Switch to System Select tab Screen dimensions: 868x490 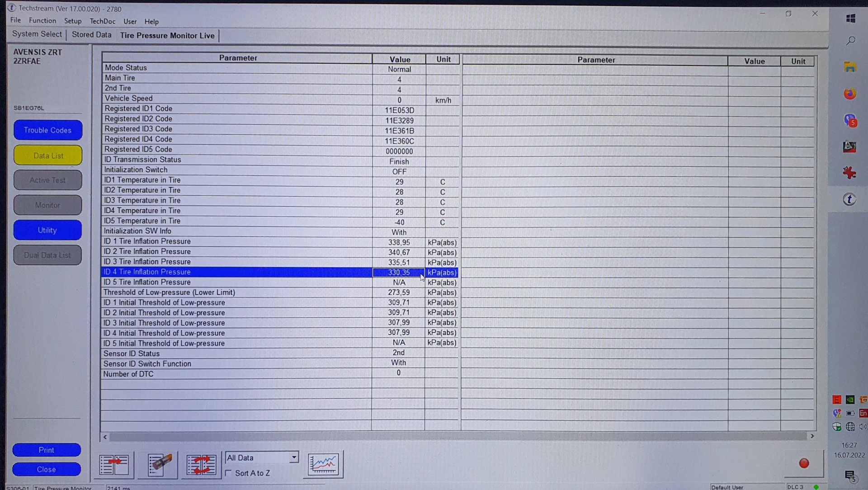pyautogui.click(x=37, y=34)
